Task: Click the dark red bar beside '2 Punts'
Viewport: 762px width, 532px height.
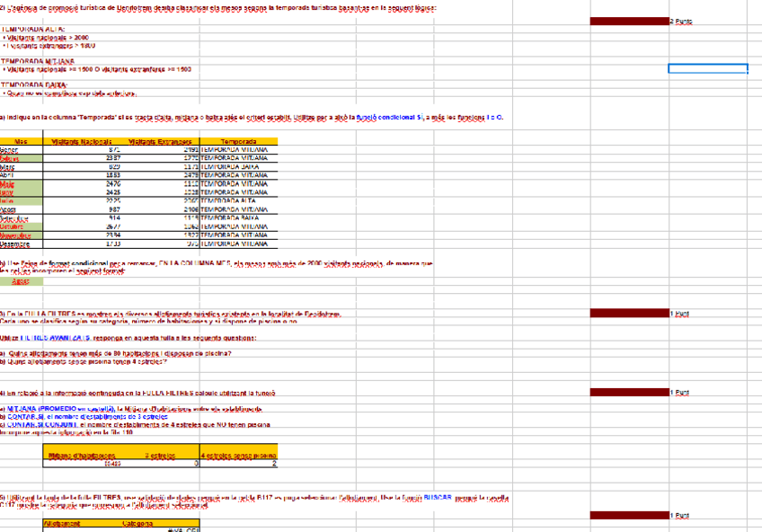Action: tap(629, 21)
